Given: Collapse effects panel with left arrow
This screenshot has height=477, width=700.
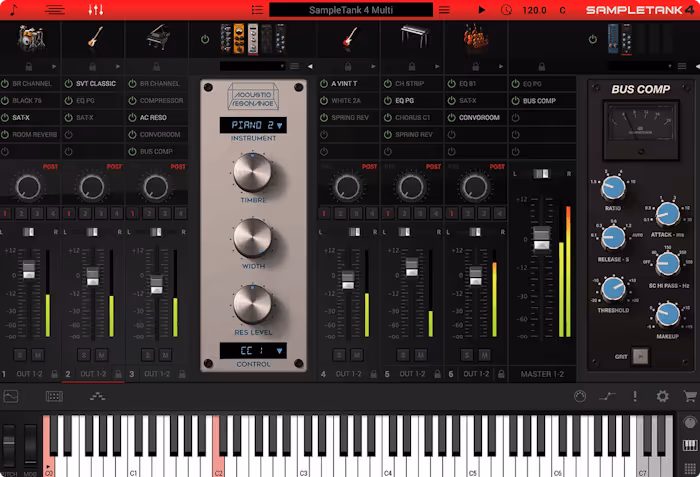Looking at the screenshot, I should click(310, 67).
